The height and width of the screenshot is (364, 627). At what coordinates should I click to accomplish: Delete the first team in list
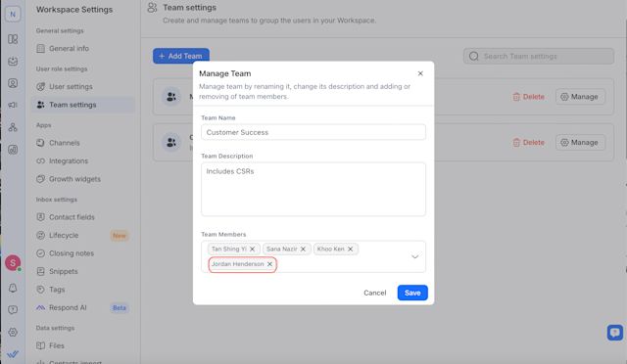529,97
